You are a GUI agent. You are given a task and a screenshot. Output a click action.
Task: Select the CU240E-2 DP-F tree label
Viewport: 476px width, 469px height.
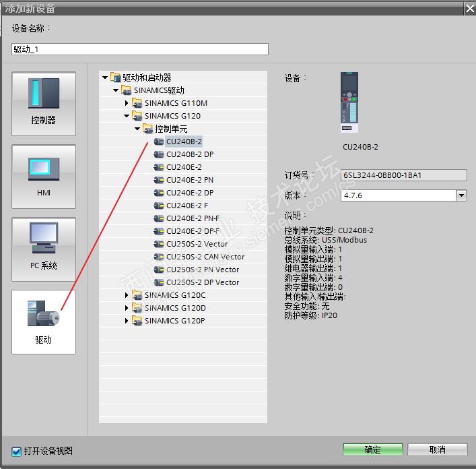(193, 231)
